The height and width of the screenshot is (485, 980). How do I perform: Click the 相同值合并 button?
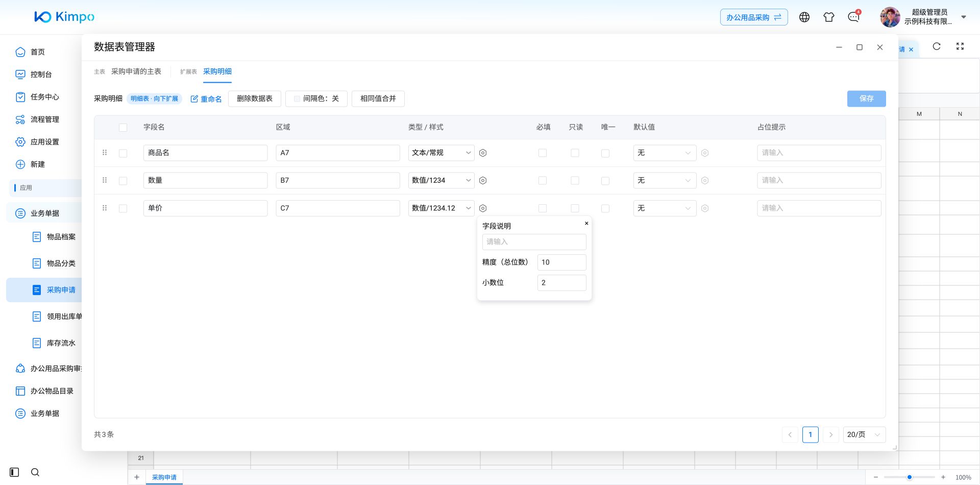[x=378, y=99]
